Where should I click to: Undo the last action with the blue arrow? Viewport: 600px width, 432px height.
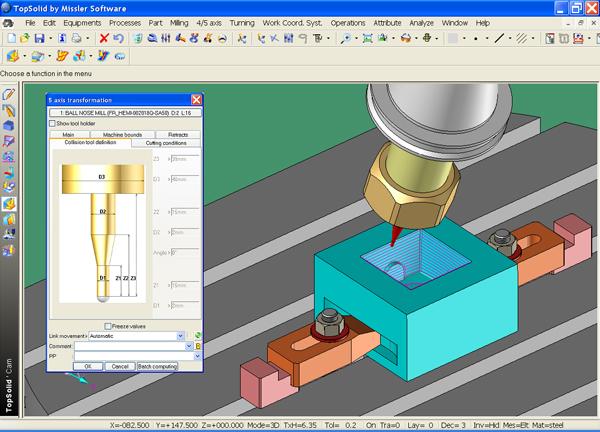point(118,38)
